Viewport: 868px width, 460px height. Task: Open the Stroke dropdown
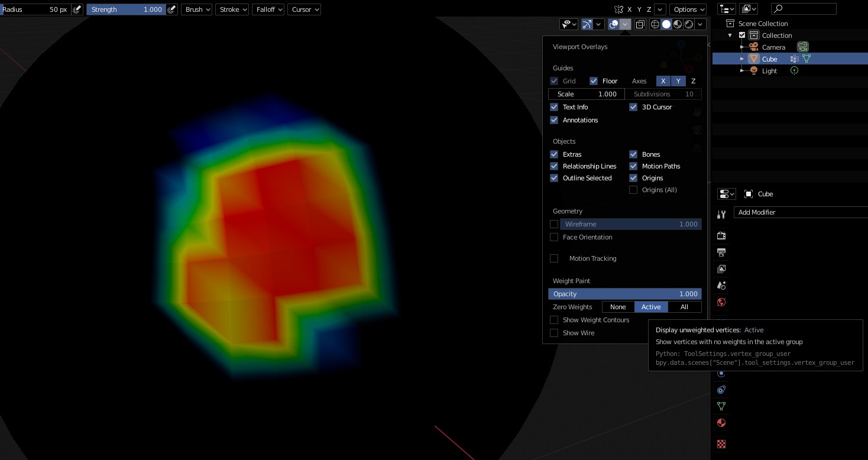pos(232,9)
